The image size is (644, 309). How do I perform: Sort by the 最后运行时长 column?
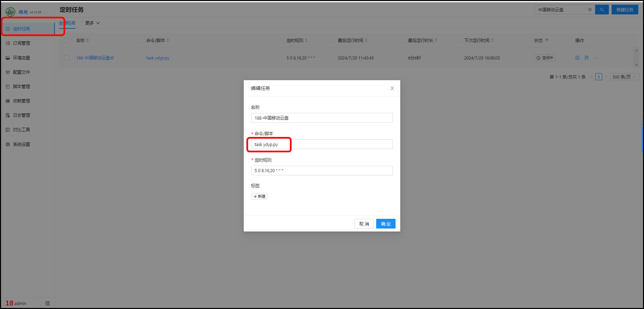click(x=436, y=40)
